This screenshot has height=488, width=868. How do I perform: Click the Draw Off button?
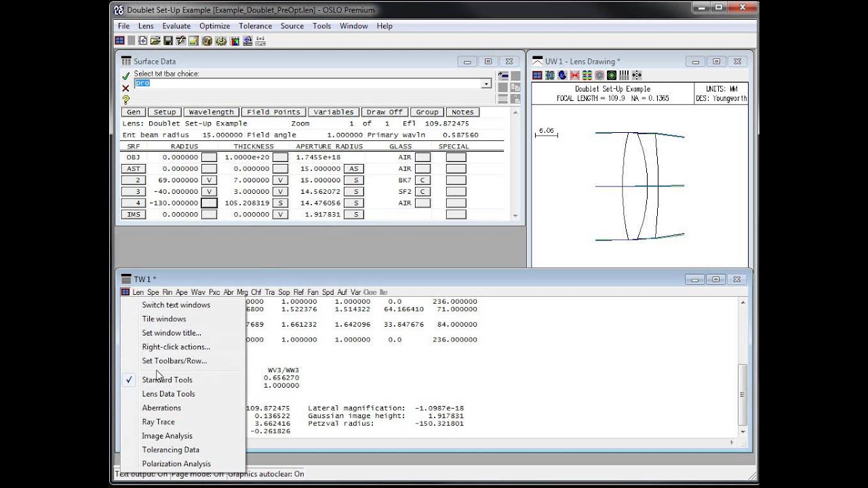click(x=384, y=112)
